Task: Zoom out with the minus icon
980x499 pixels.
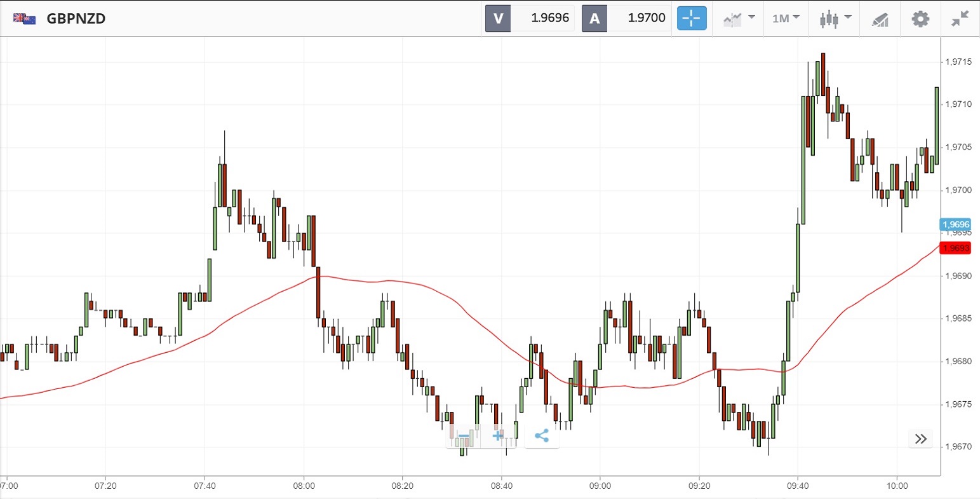Action: pyautogui.click(x=463, y=436)
